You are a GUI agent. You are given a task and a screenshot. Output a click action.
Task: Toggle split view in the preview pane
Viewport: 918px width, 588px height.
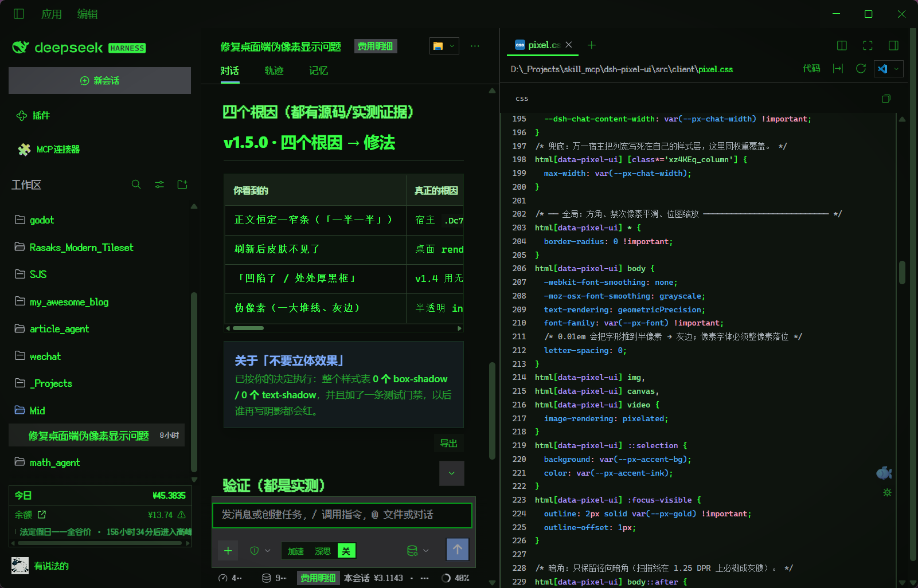click(x=842, y=45)
